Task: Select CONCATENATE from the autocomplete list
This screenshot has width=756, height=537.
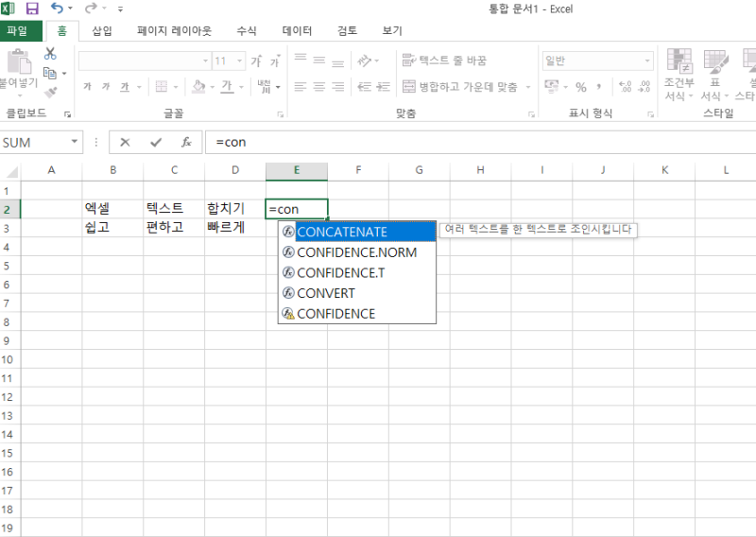Action: click(357, 232)
